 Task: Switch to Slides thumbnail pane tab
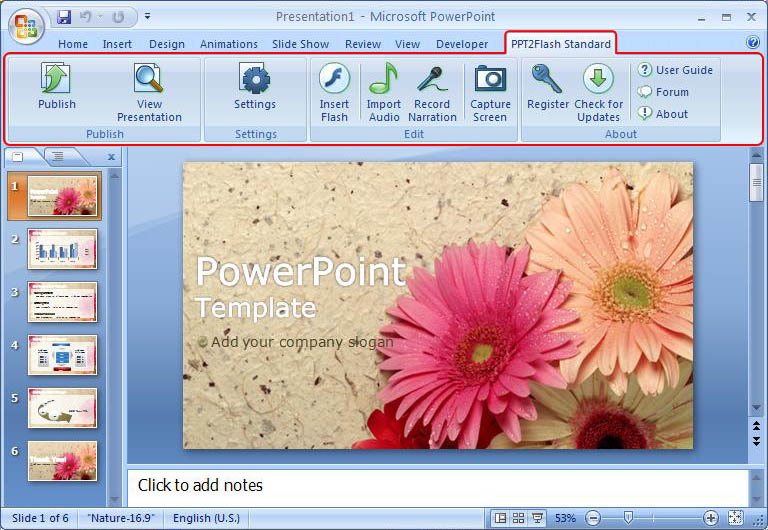pyautogui.click(x=19, y=156)
